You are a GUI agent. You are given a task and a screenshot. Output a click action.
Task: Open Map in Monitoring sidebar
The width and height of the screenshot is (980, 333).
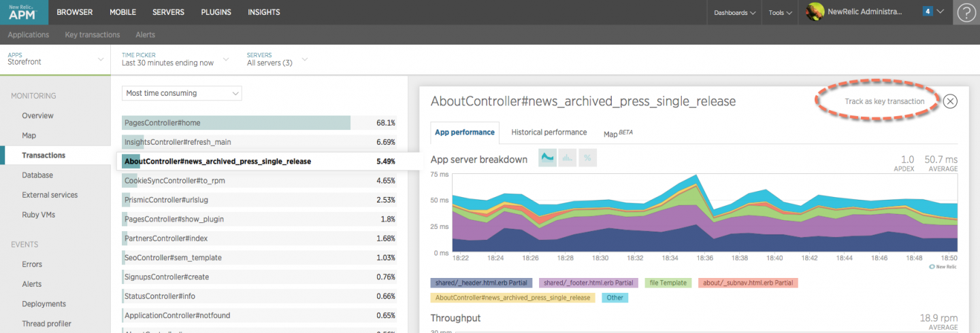pyautogui.click(x=29, y=135)
